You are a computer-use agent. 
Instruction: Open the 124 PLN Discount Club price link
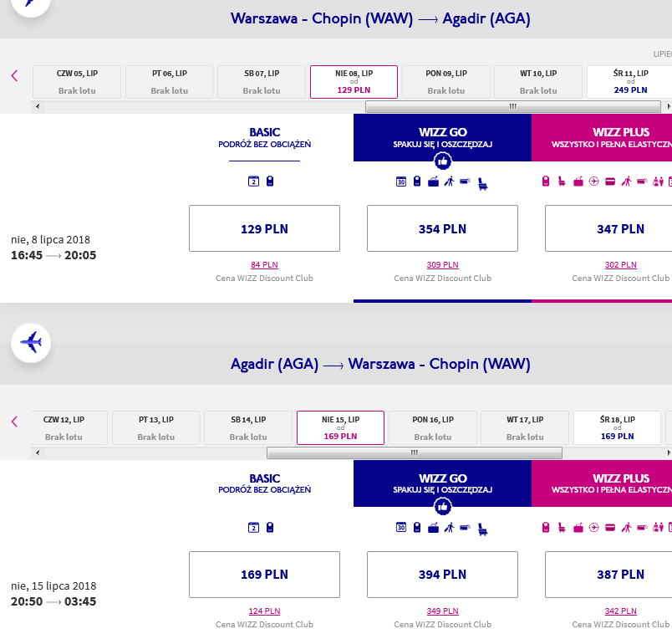pos(264,611)
